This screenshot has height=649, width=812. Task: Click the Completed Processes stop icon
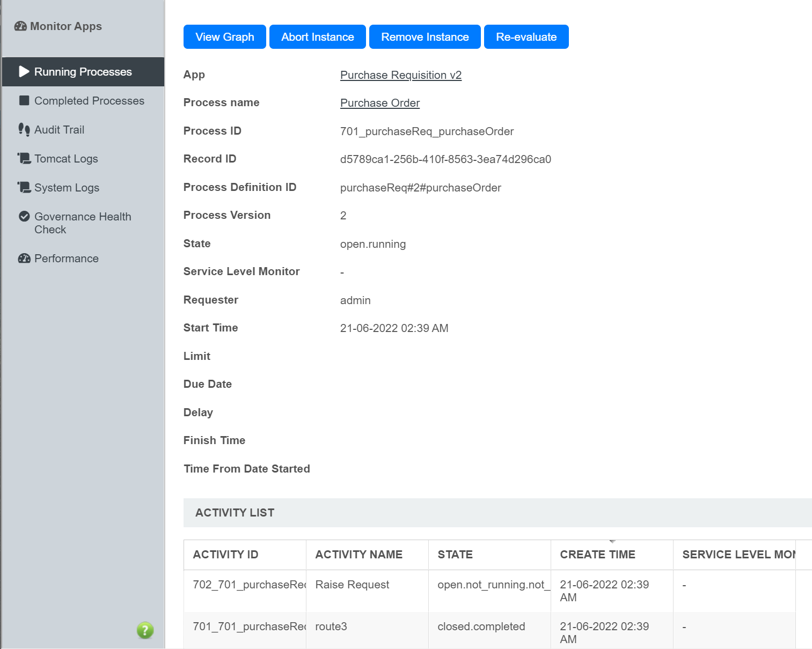[24, 101]
